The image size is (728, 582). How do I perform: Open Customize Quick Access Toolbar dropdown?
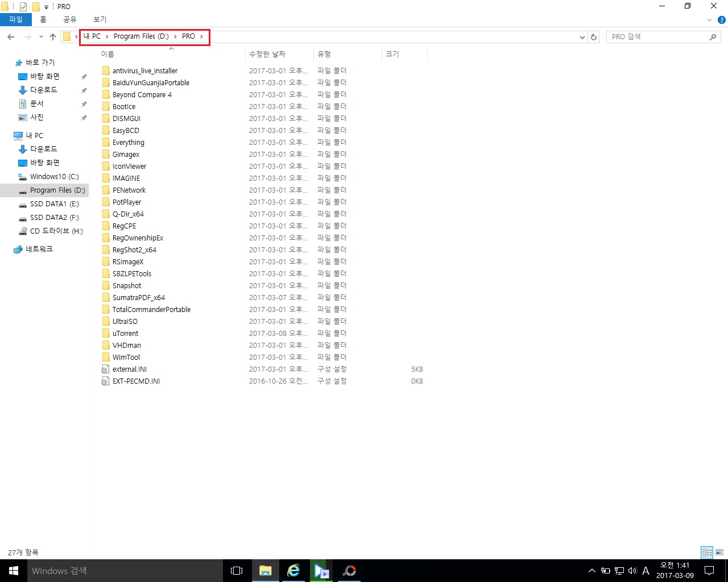click(46, 7)
